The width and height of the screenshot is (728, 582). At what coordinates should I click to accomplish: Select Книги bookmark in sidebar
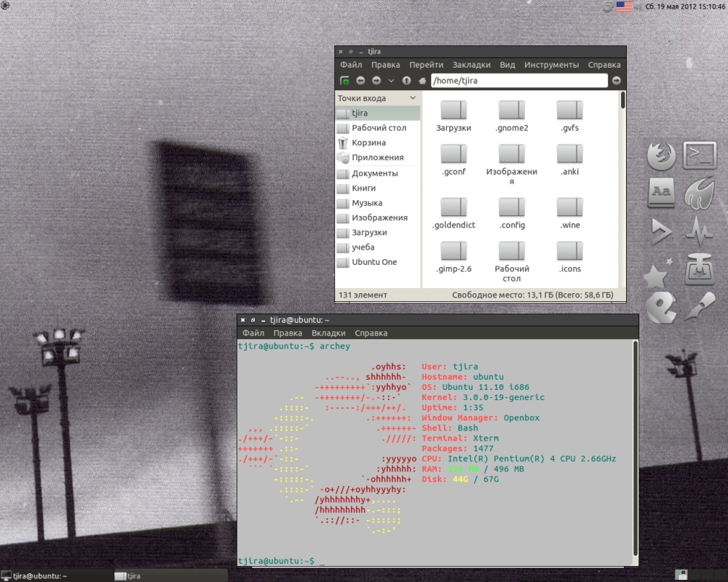[377, 188]
